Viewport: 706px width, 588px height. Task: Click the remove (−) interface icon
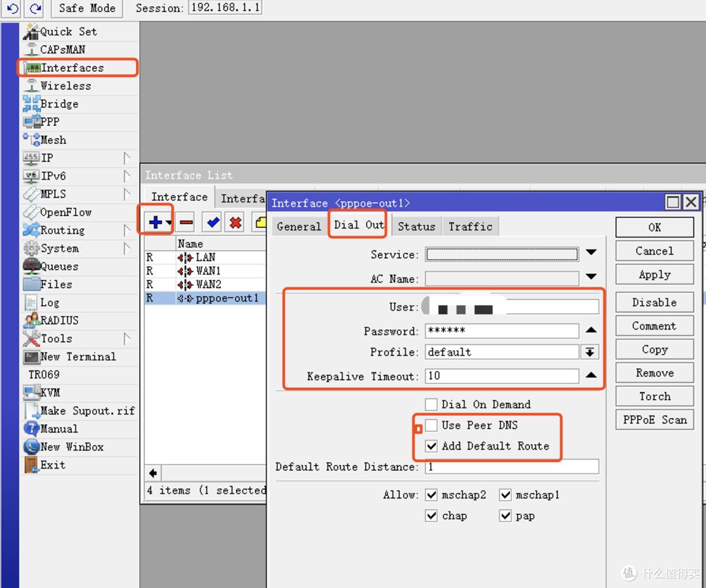coord(186,222)
